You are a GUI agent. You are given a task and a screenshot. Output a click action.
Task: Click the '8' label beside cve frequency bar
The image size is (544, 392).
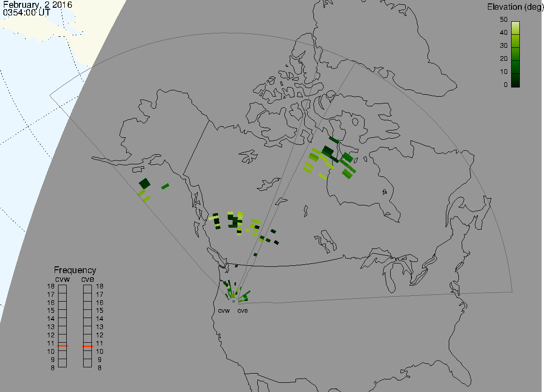(100, 368)
